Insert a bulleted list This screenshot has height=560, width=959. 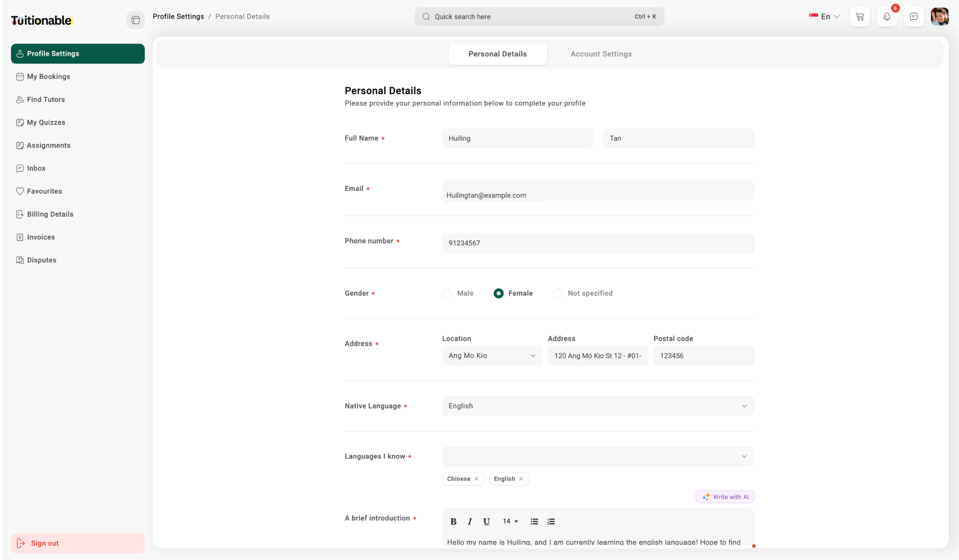pyautogui.click(x=534, y=522)
